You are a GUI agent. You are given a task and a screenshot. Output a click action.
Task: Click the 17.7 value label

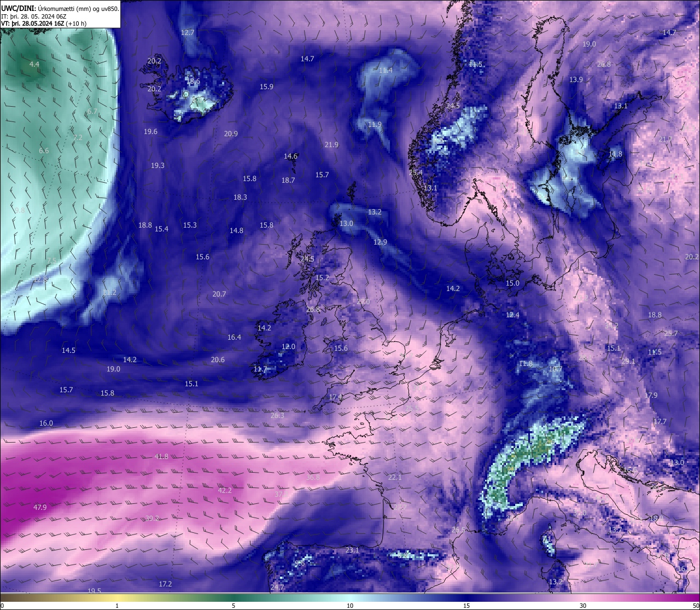(660, 421)
